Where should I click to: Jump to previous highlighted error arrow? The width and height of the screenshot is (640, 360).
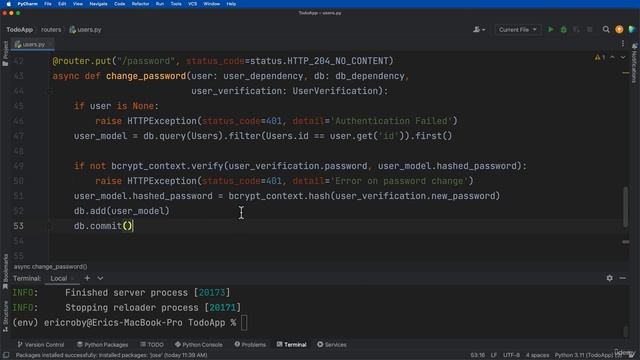click(x=612, y=58)
